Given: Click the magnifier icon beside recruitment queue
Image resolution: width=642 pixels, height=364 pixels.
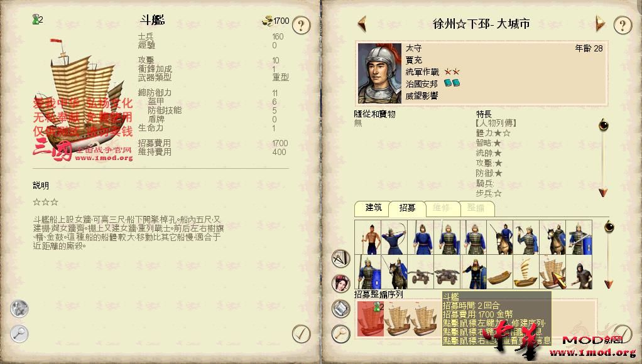Looking at the screenshot, I should pyautogui.click(x=340, y=334).
